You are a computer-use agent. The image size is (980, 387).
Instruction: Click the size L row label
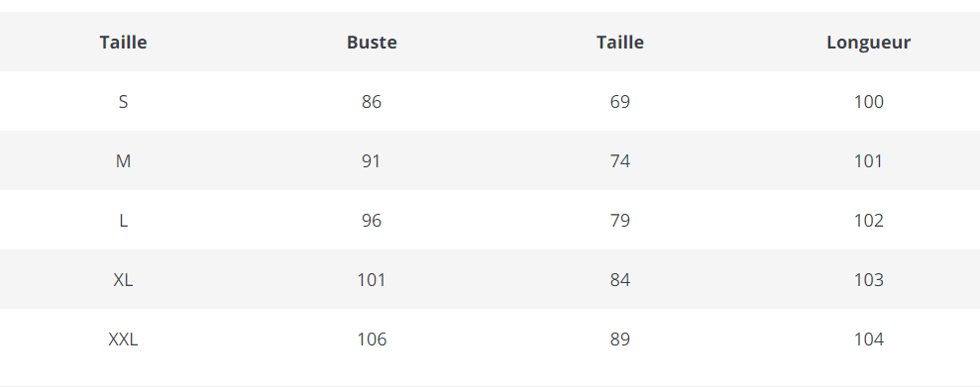point(123,221)
